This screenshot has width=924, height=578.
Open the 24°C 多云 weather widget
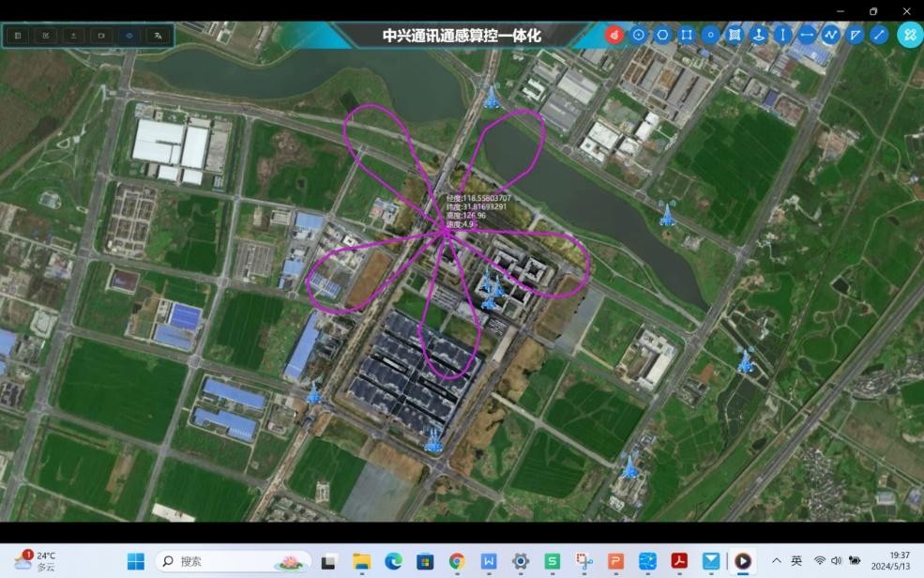pos(36,561)
